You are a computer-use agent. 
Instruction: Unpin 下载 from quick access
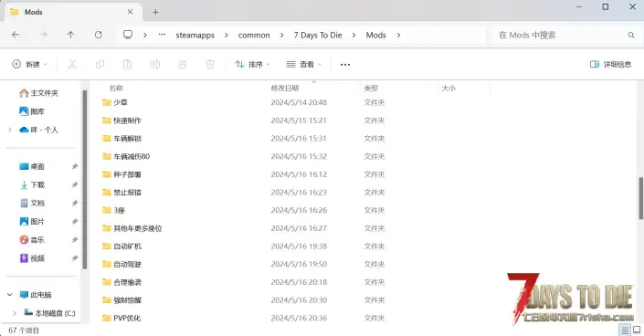pos(75,184)
